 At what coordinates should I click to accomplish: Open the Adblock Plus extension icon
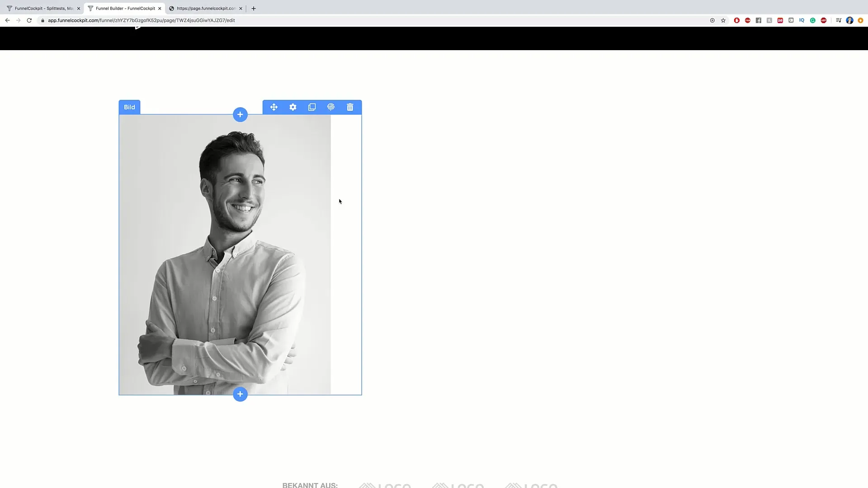823,20
